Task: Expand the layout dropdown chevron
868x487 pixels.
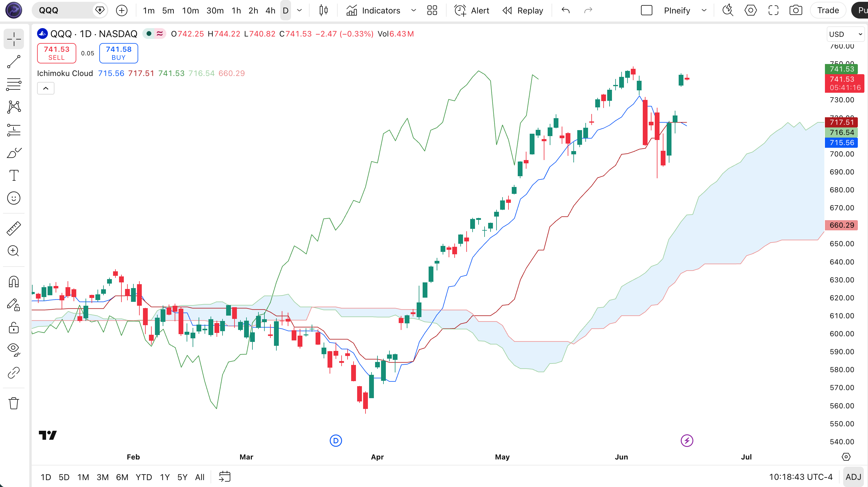Action: click(704, 10)
